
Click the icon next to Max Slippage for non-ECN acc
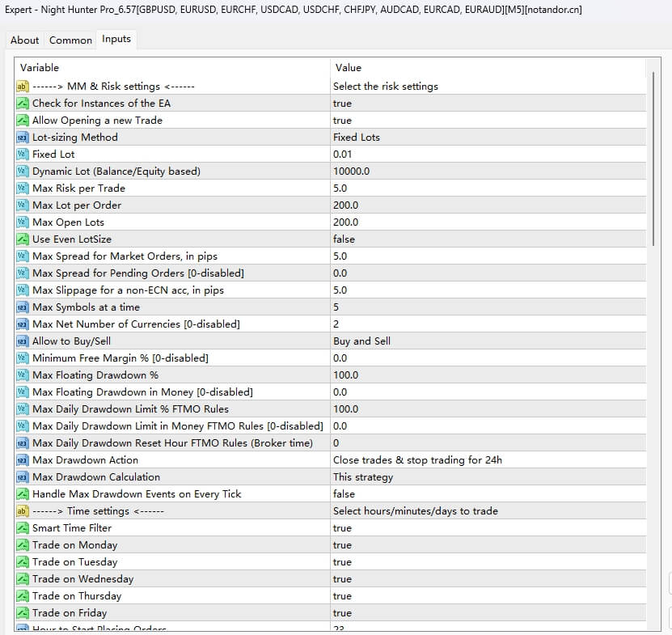tap(23, 290)
